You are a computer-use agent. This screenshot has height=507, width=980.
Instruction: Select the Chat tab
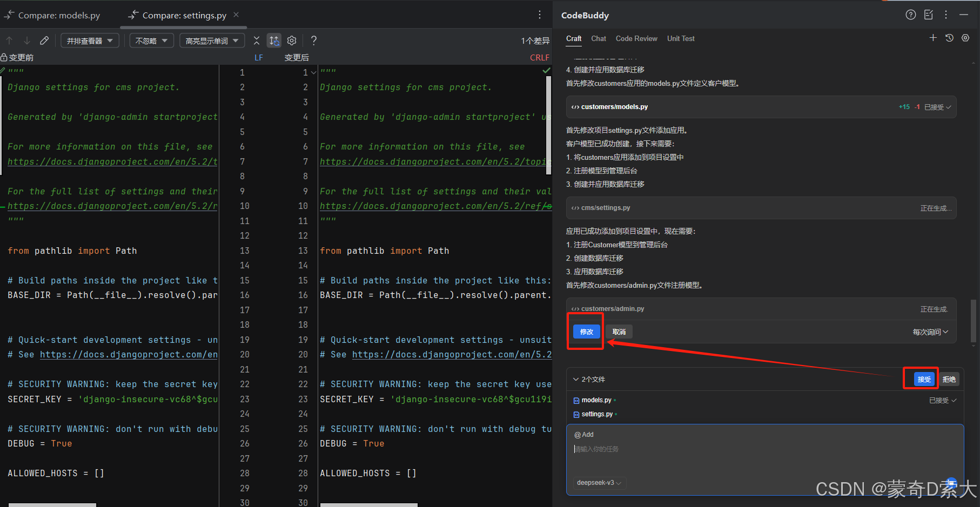(x=599, y=38)
